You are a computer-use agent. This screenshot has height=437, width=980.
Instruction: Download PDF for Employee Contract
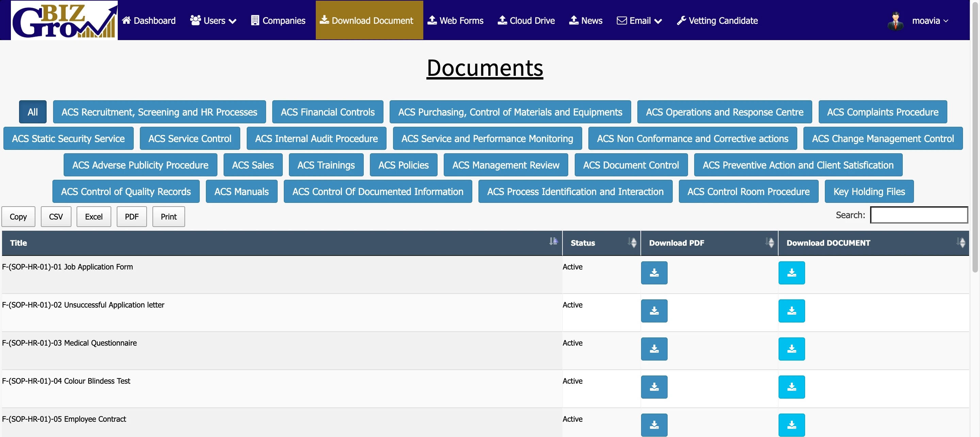(654, 424)
